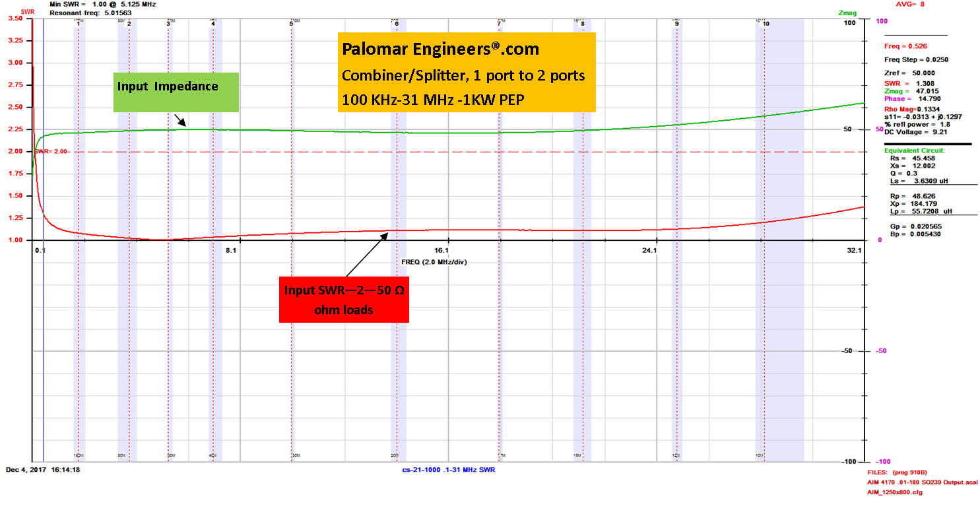
Task: Click the "AIM 4170 .01-180 SO239 Output.acal" file name
Action: click(922, 483)
